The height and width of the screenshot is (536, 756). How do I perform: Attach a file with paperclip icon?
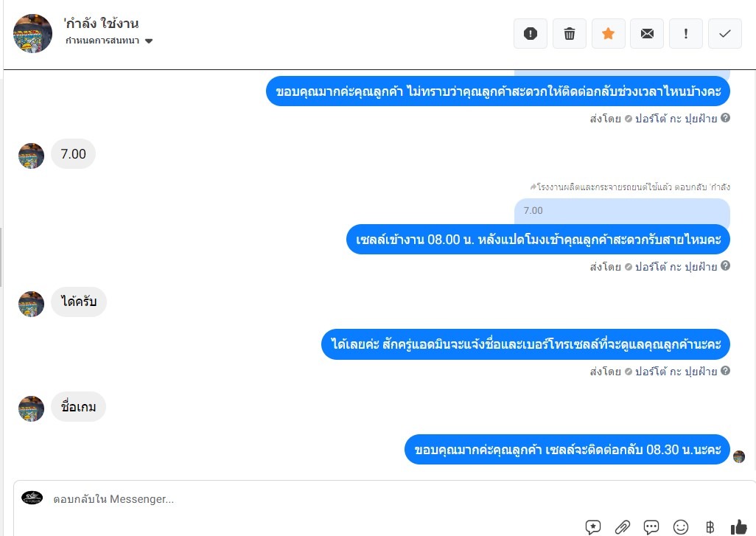[x=623, y=527]
